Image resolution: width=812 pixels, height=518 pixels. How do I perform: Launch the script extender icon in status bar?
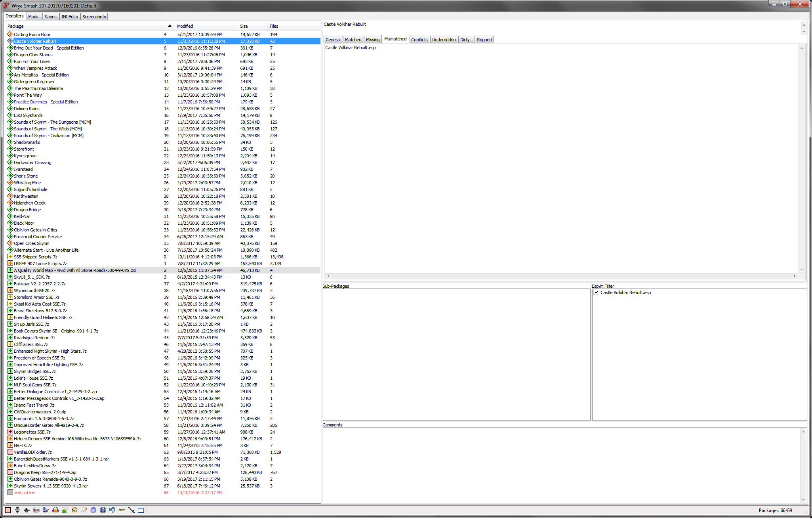coord(27,510)
